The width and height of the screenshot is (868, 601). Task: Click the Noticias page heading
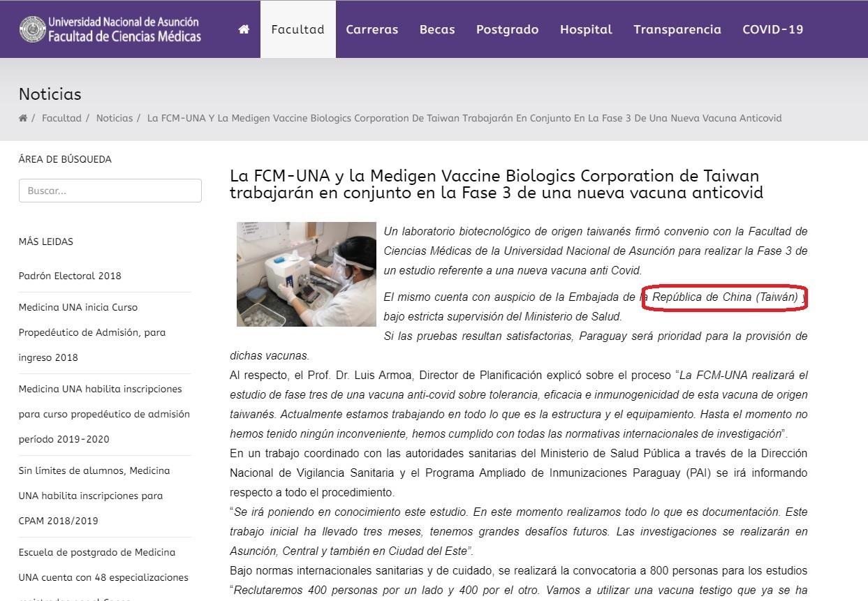[50, 94]
